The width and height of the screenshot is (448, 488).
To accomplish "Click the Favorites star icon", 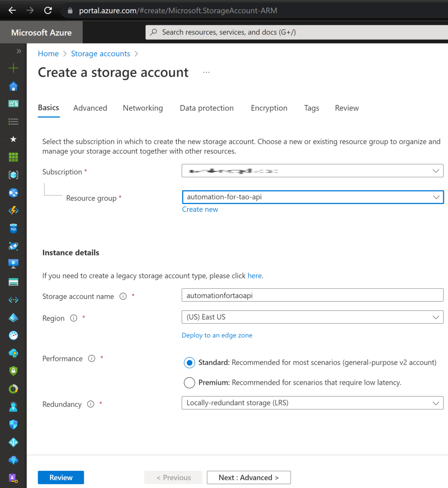I will [13, 139].
